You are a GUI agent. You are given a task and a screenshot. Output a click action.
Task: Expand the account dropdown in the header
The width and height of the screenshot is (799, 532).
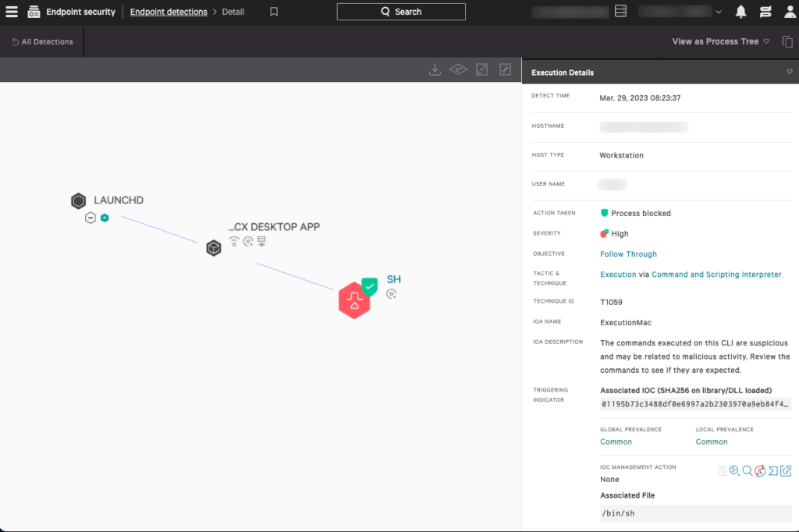click(x=719, y=11)
